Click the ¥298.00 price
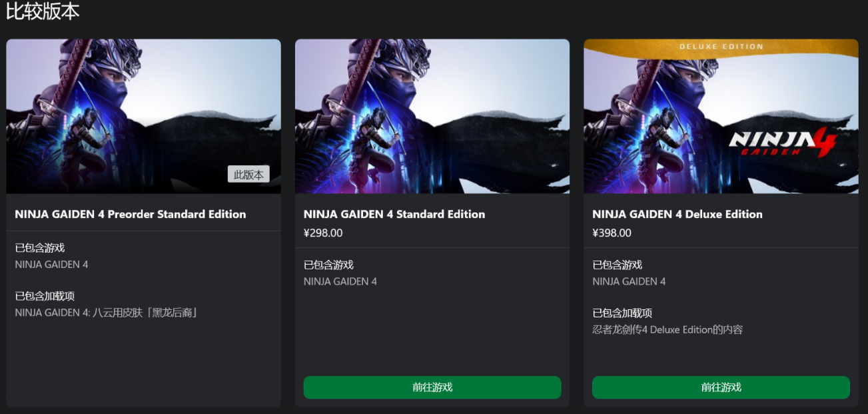 [323, 233]
